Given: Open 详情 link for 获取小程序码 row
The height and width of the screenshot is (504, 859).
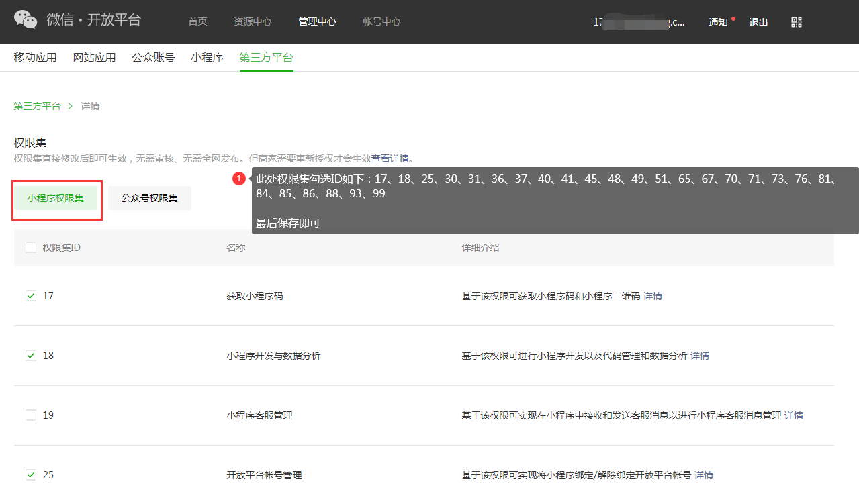Looking at the screenshot, I should [653, 296].
